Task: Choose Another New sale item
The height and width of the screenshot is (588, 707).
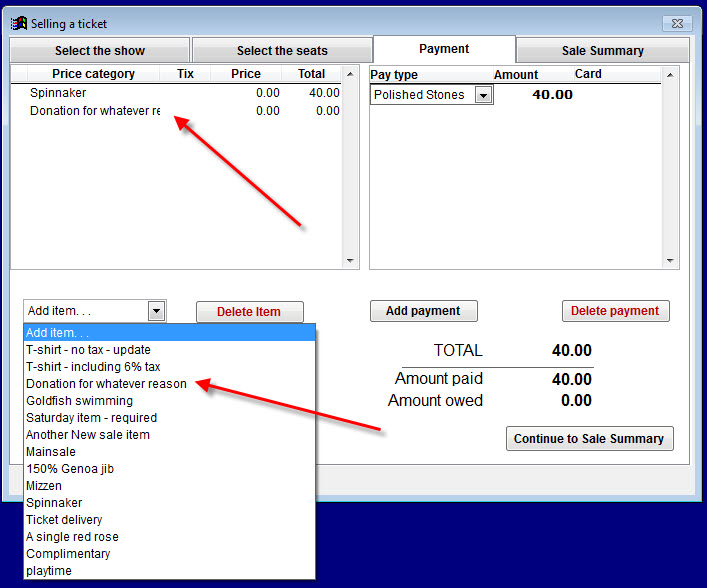Action: point(170,435)
